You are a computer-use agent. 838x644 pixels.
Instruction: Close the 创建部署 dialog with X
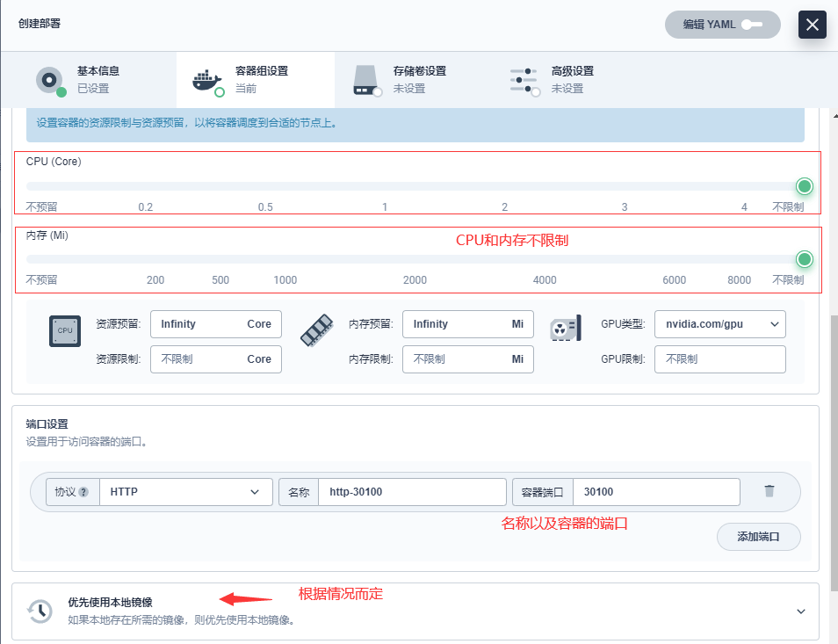[812, 25]
